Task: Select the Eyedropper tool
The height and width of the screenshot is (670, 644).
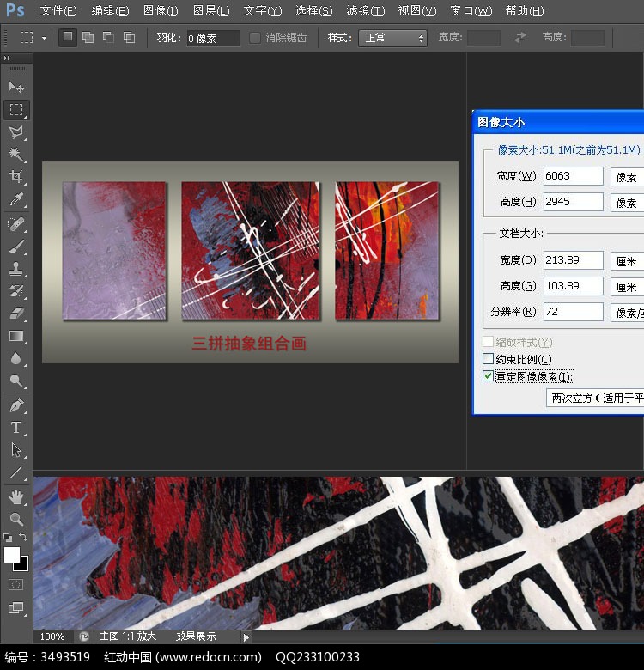Action: 16,199
